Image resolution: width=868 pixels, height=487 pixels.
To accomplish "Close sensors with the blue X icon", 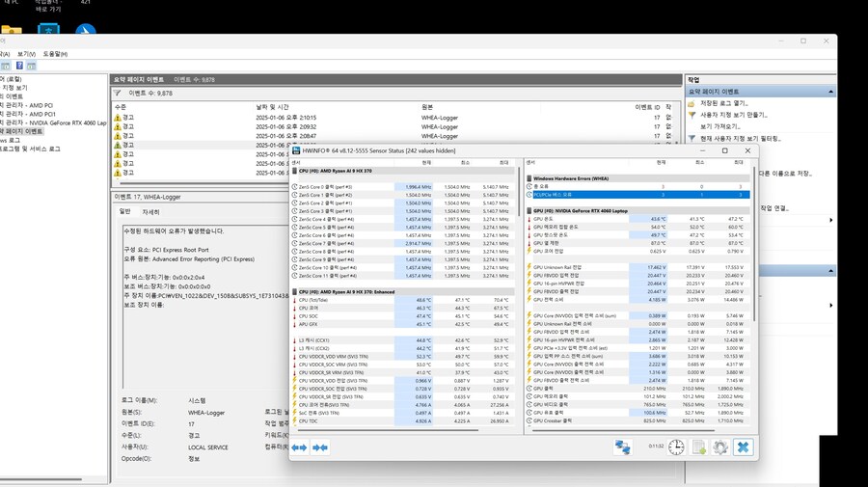I will point(743,447).
